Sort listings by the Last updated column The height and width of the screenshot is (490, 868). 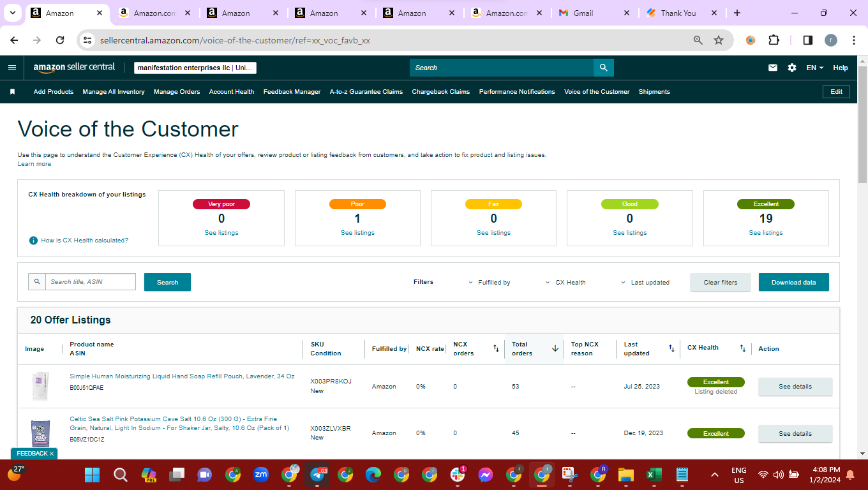click(x=671, y=348)
